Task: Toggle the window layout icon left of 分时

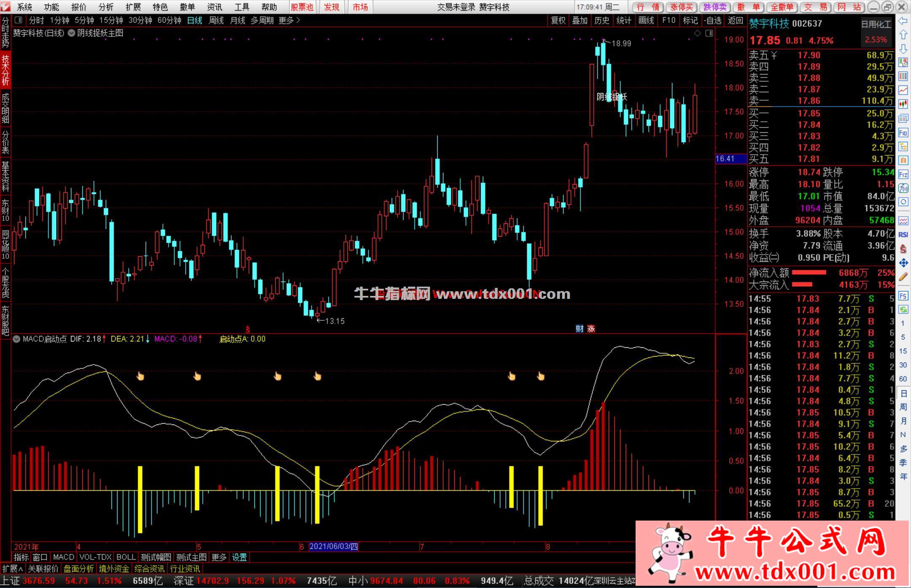Action: coord(18,20)
